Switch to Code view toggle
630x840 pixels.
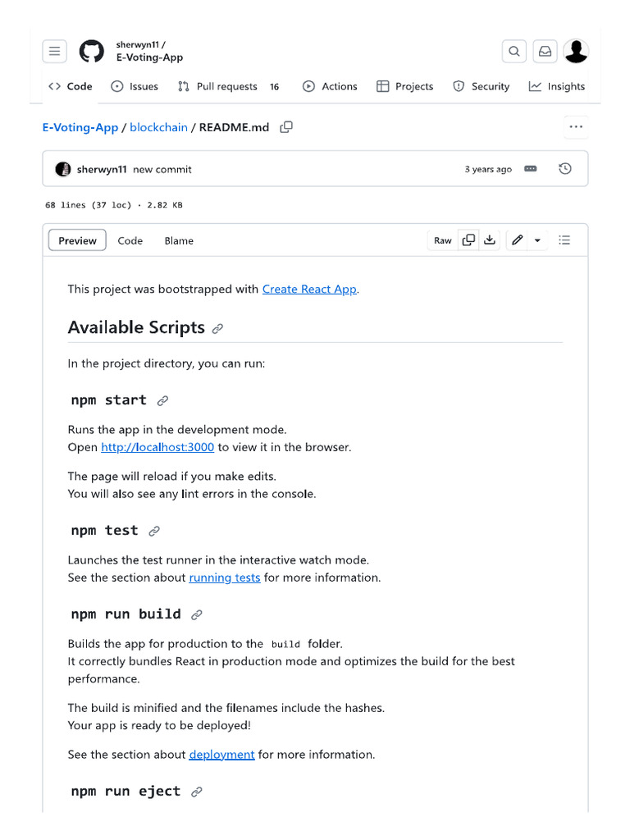click(130, 240)
